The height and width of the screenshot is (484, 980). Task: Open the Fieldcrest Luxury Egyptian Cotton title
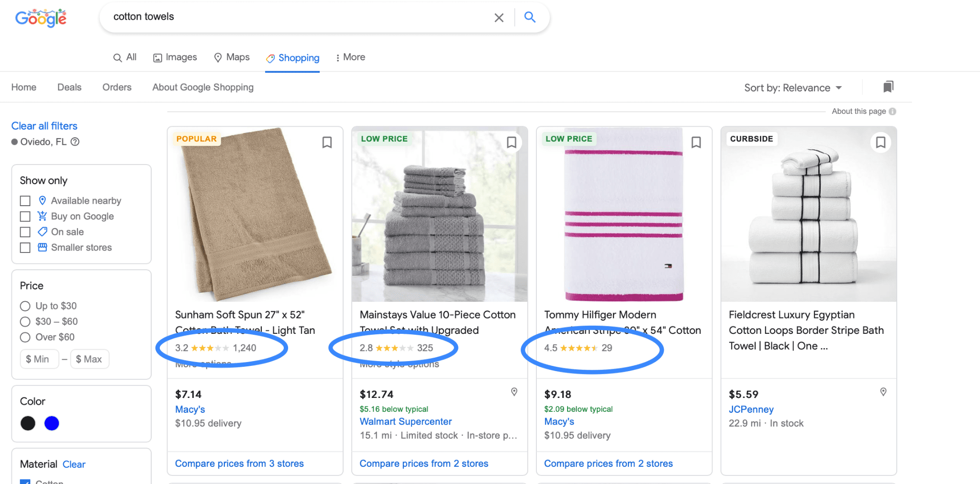click(806, 330)
